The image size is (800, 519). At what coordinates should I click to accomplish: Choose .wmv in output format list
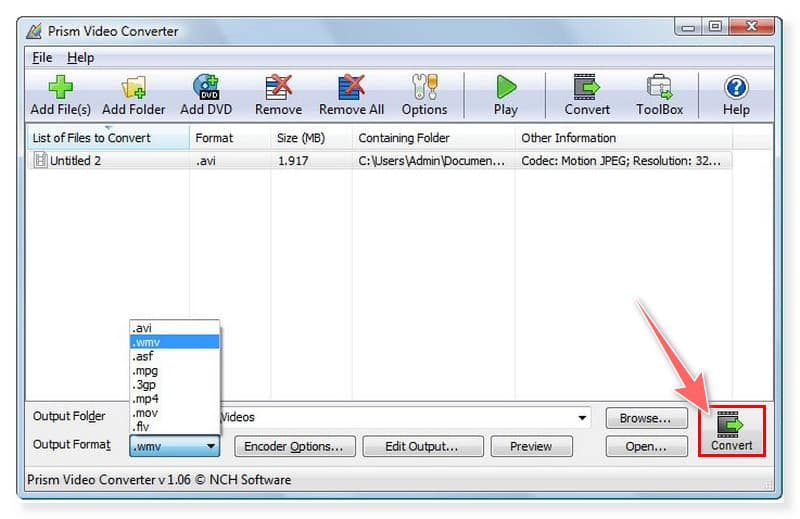click(x=175, y=342)
